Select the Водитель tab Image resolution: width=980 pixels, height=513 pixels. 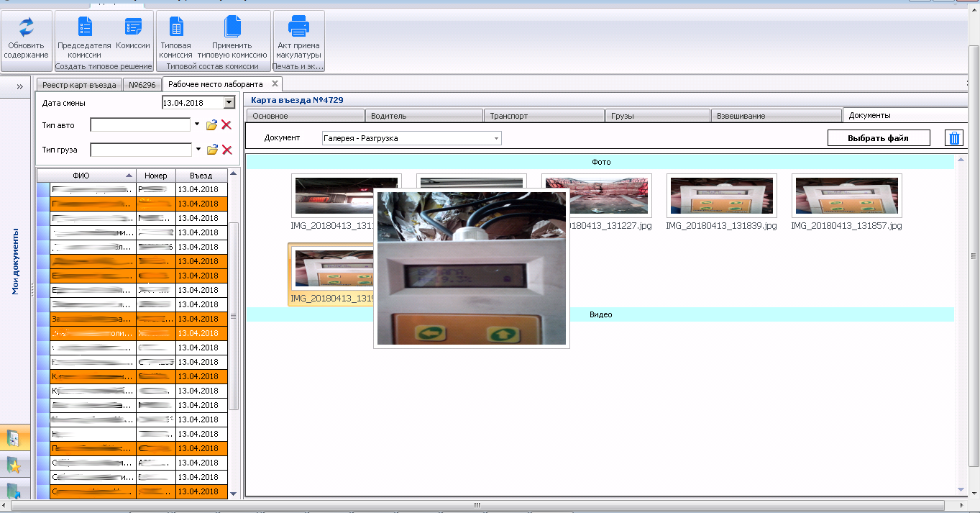pos(424,116)
